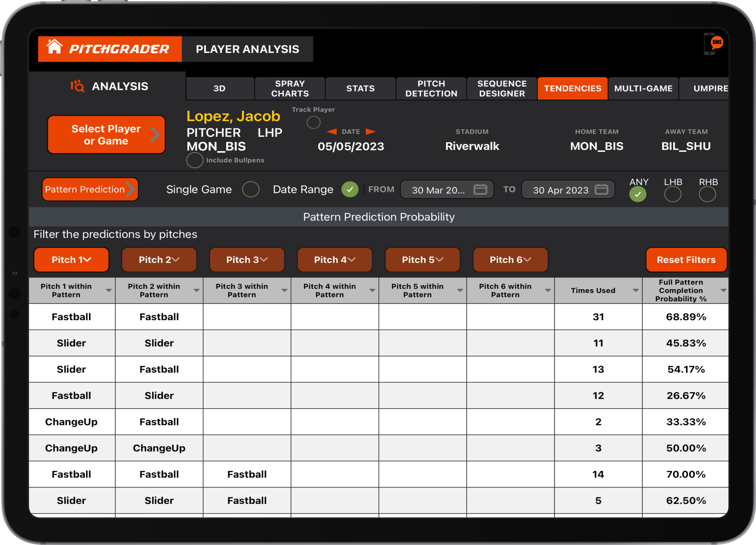The height and width of the screenshot is (545, 756).
Task: Open the Multi-Game tab
Action: click(643, 88)
